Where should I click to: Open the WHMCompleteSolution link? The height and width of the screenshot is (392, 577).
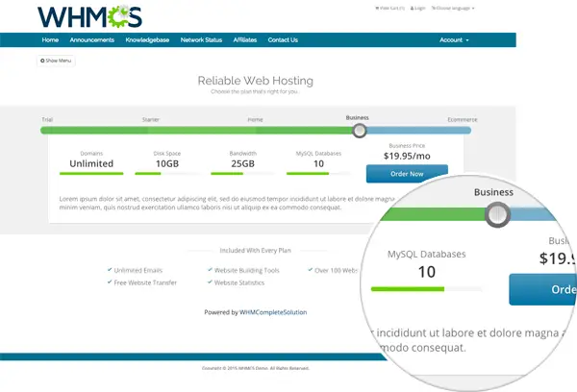273,312
